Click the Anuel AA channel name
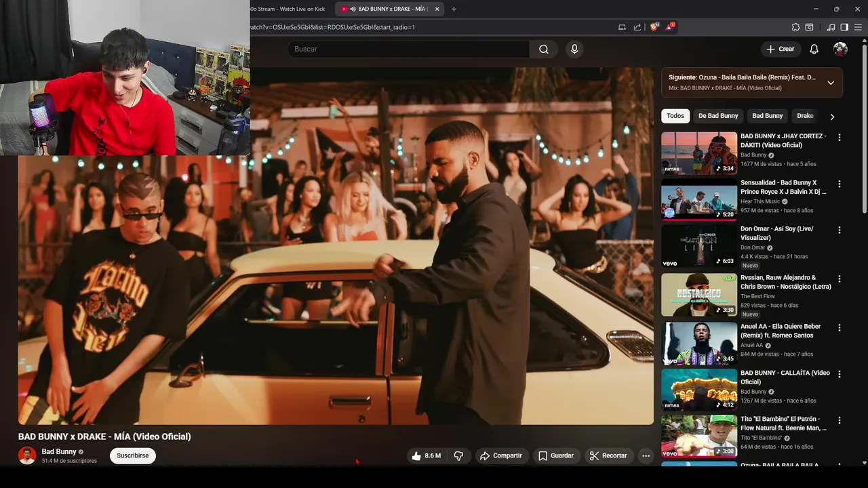Viewport: 868px width, 488px height. [751, 345]
